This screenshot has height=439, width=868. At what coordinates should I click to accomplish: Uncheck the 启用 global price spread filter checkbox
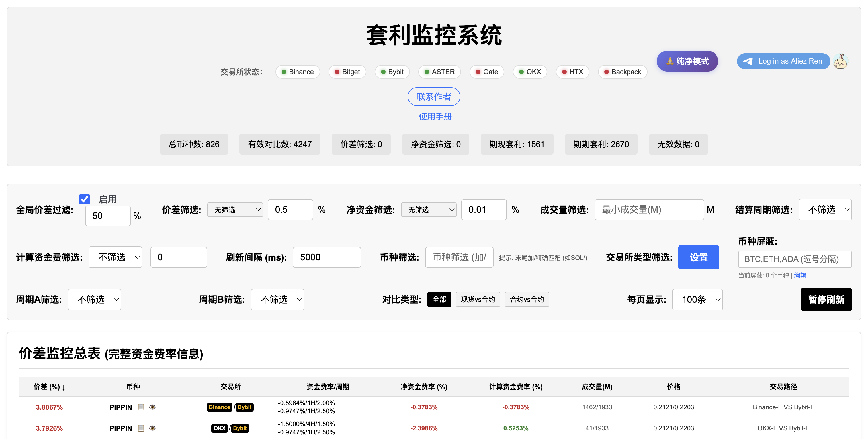85,199
